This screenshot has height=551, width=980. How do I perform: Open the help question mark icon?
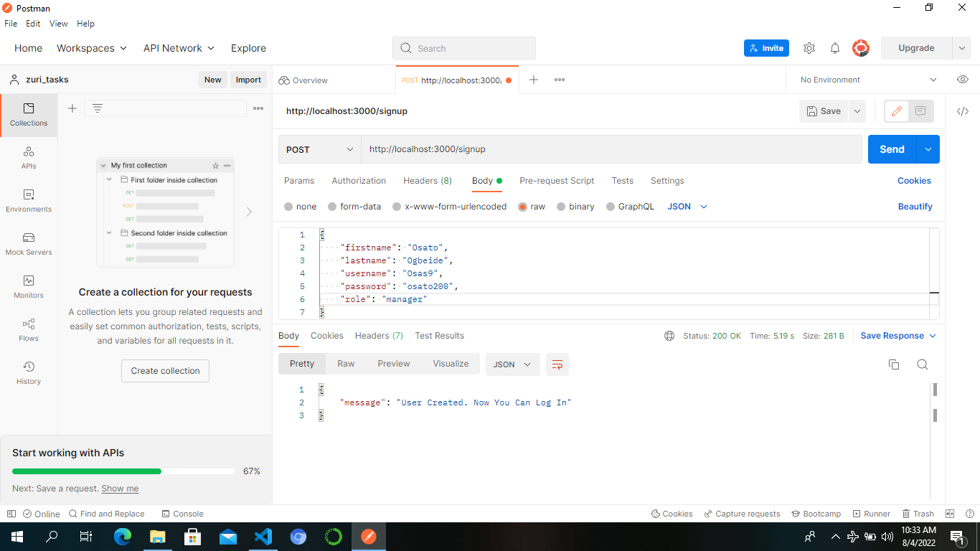(969, 514)
